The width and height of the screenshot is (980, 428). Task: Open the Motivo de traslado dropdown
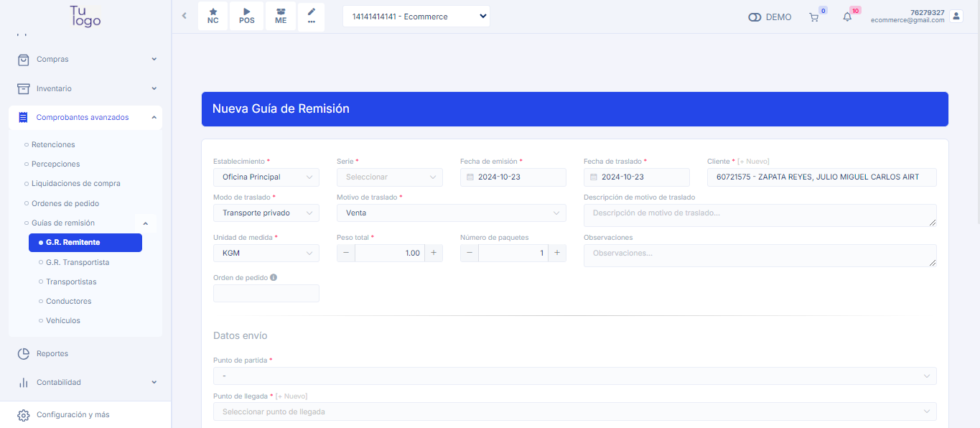tap(451, 213)
